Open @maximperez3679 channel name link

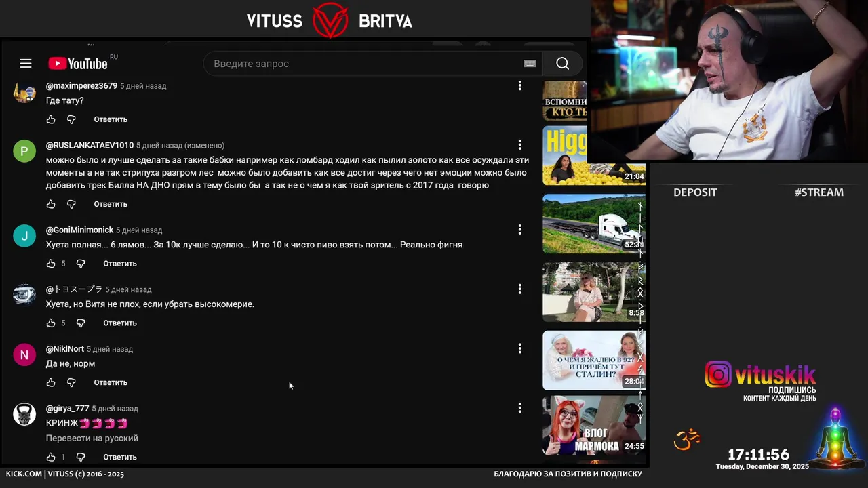pos(81,86)
